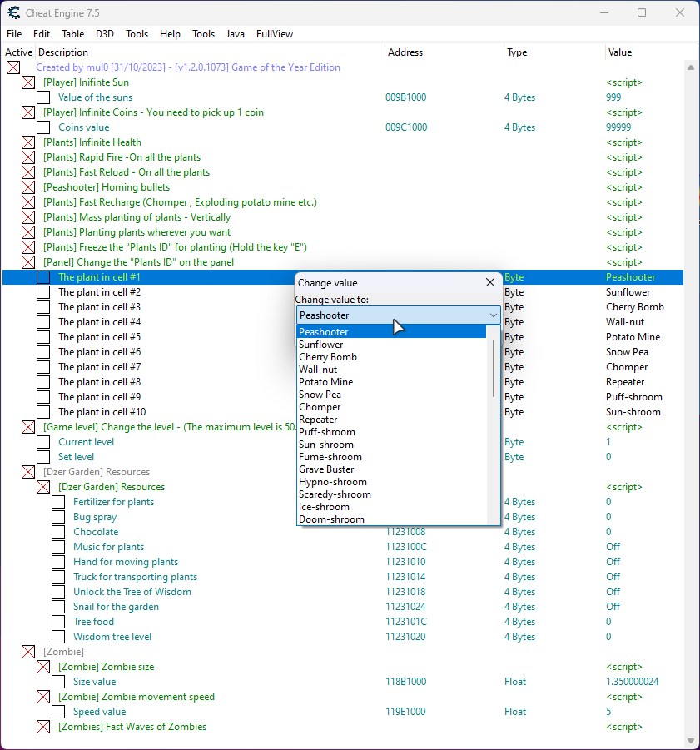Check the Fertilizer for plants entry

[x=58, y=502]
